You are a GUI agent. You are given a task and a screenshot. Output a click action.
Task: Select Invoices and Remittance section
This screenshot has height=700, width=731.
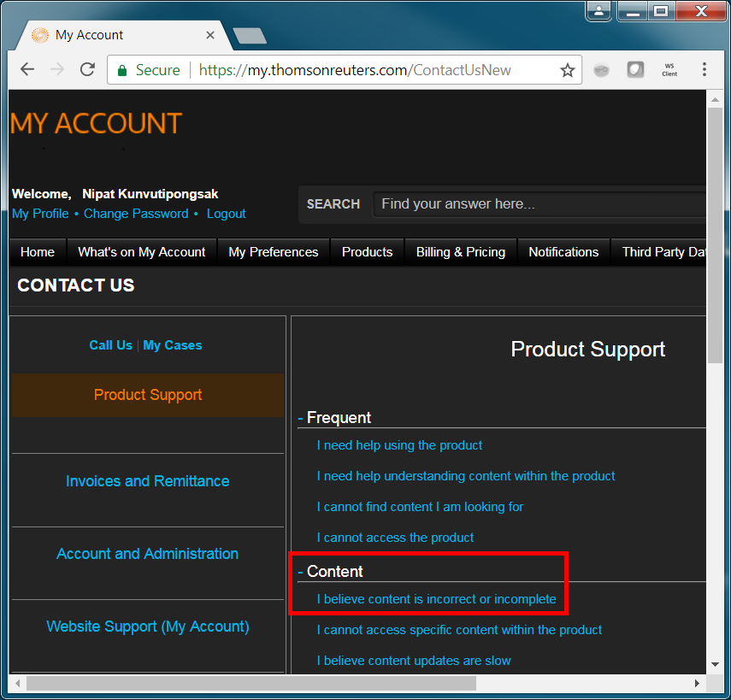pos(147,481)
